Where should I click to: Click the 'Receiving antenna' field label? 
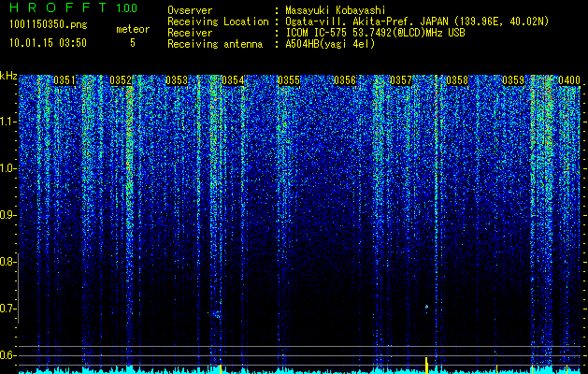click(215, 44)
